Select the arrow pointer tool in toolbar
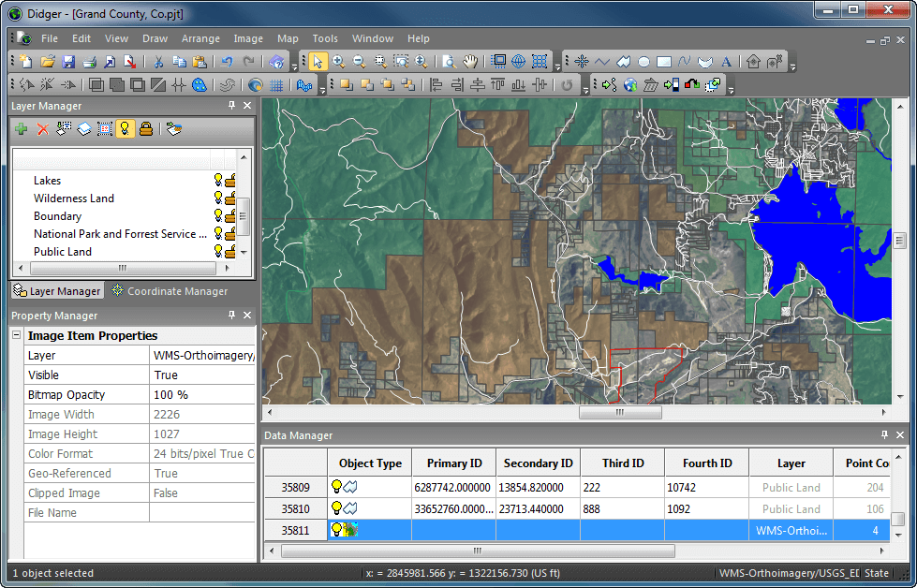This screenshot has width=917, height=588. click(318, 62)
